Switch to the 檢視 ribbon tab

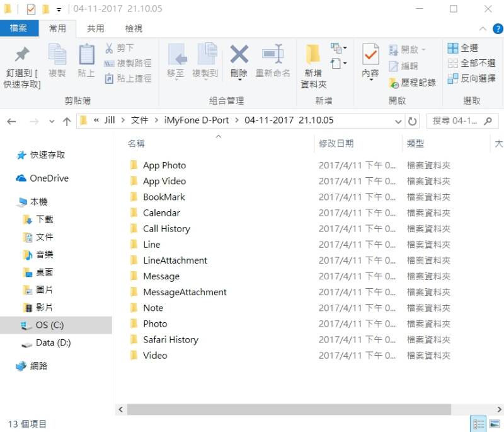(134, 28)
